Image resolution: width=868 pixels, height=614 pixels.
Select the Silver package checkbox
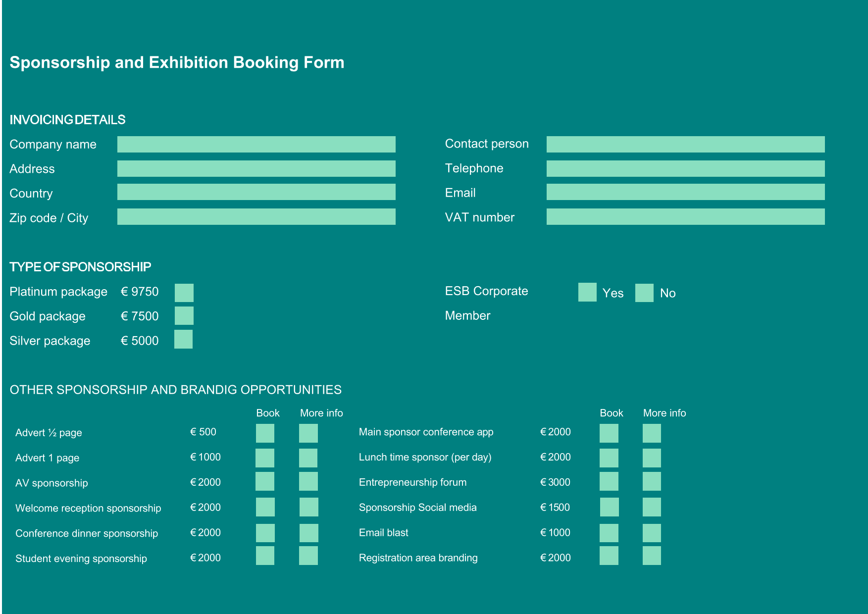183,340
